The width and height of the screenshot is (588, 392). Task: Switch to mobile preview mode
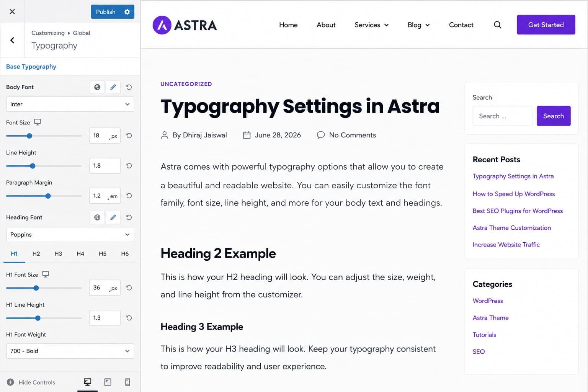[x=128, y=382]
